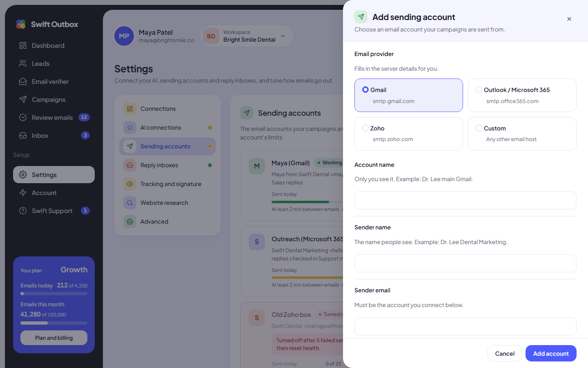The width and height of the screenshot is (588, 368).
Task: Click the Email verifier envelope icon
Action: [23, 81]
